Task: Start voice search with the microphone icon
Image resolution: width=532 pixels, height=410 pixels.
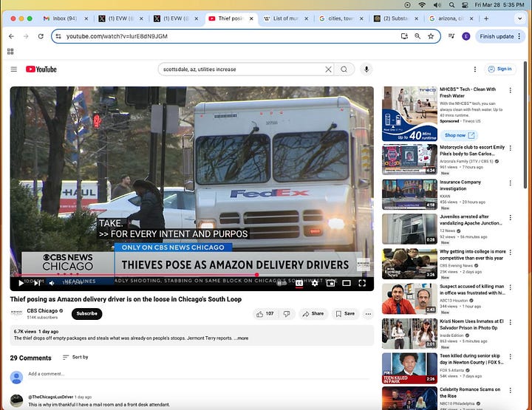Action: pos(366,69)
